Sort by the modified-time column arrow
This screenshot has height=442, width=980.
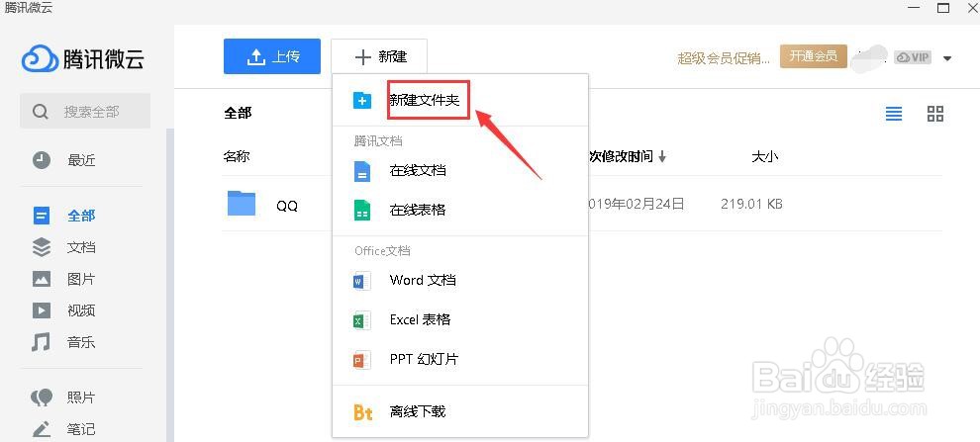pyautogui.click(x=662, y=156)
